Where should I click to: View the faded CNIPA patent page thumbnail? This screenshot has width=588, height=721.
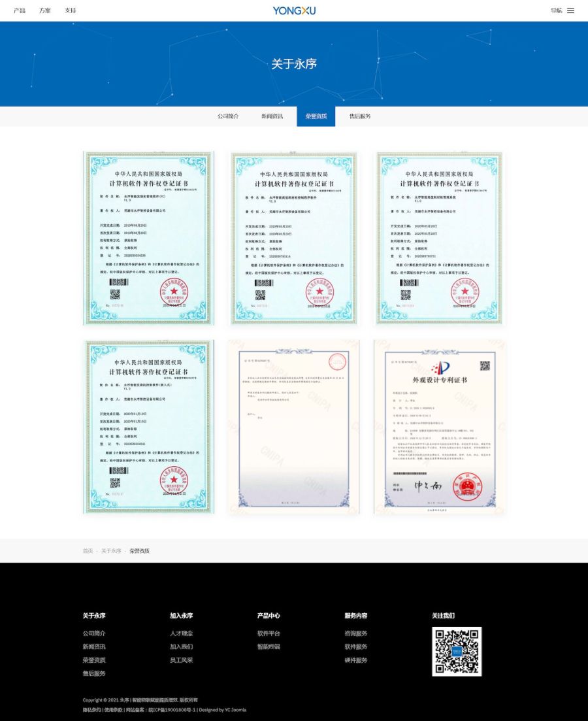pos(293,426)
